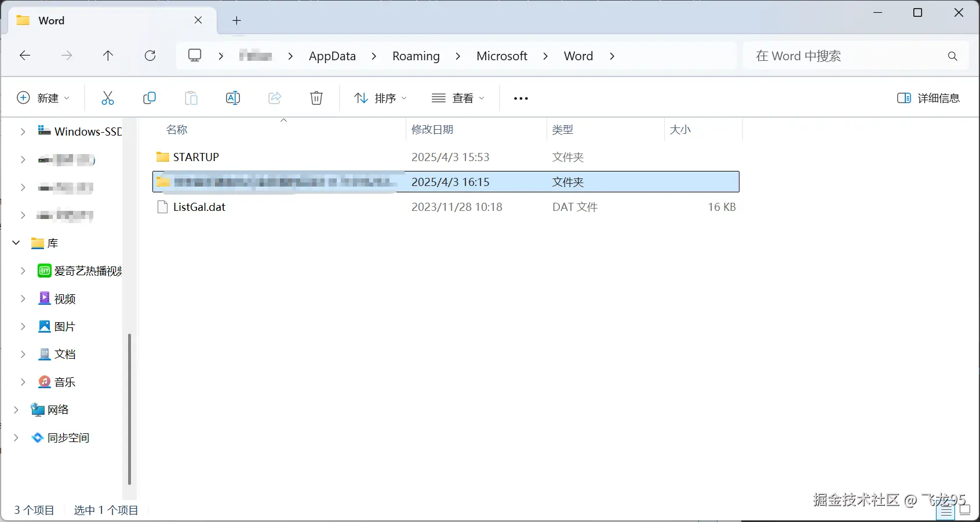Switch to large thumbnails view icon in status bar
980x522 pixels.
pos(965,510)
